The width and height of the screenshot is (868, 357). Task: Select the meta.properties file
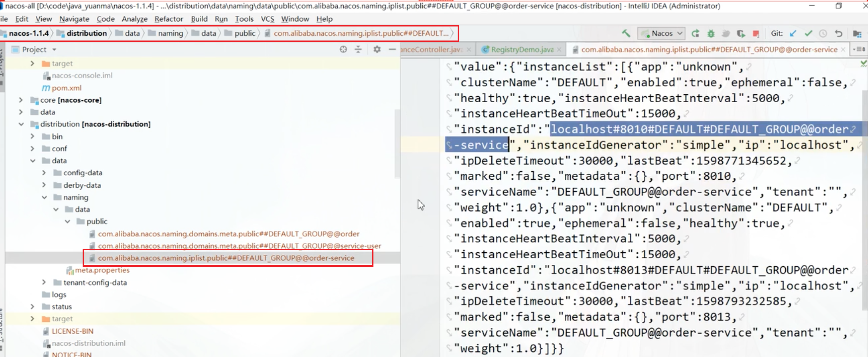(102, 270)
